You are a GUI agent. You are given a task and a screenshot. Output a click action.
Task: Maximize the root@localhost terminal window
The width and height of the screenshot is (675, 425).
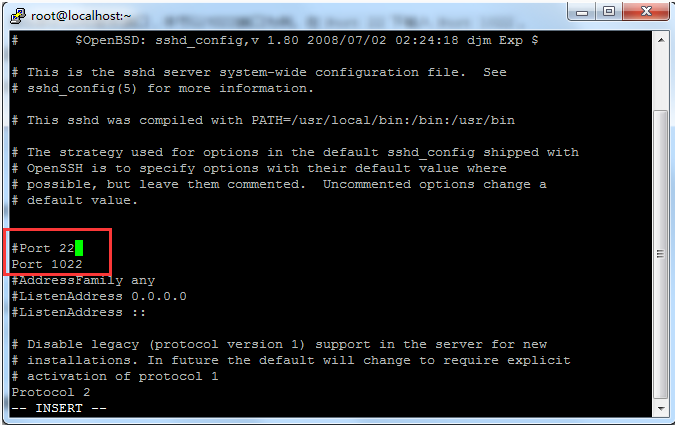point(608,12)
